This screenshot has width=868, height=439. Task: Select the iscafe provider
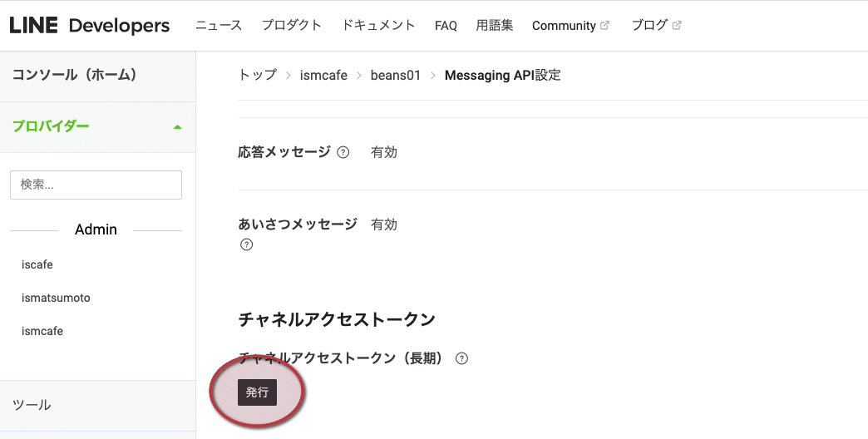[x=37, y=264]
